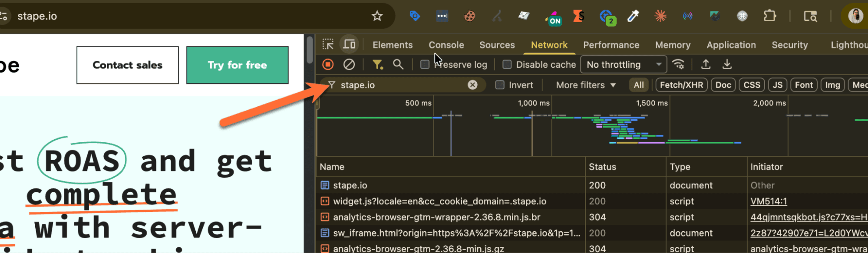868x253 pixels.
Task: Select the Network tab
Action: 549,45
